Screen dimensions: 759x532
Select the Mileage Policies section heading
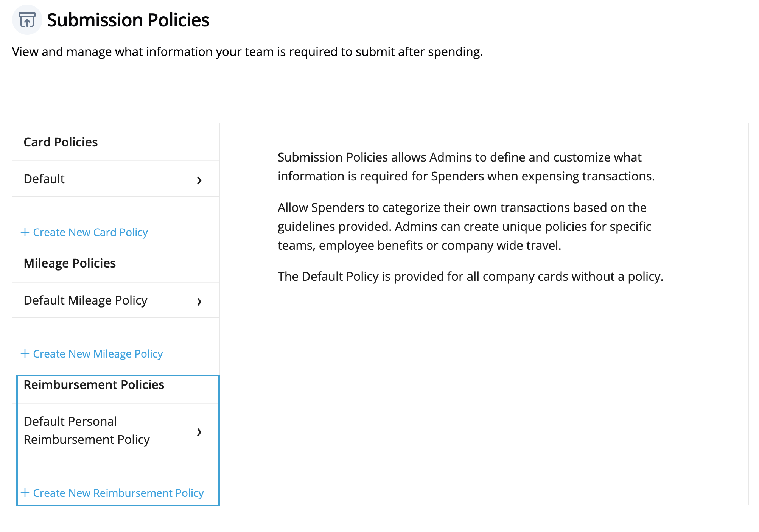(70, 263)
